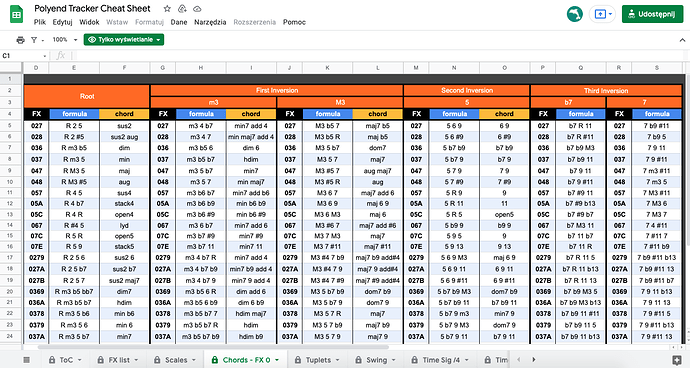Switch to the FX list sheet tab
The height and width of the screenshot is (368, 690).
point(119,360)
